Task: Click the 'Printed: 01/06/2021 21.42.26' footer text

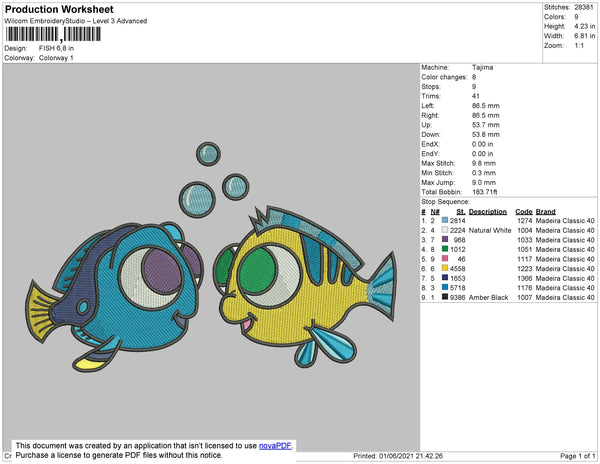Action: point(398,456)
